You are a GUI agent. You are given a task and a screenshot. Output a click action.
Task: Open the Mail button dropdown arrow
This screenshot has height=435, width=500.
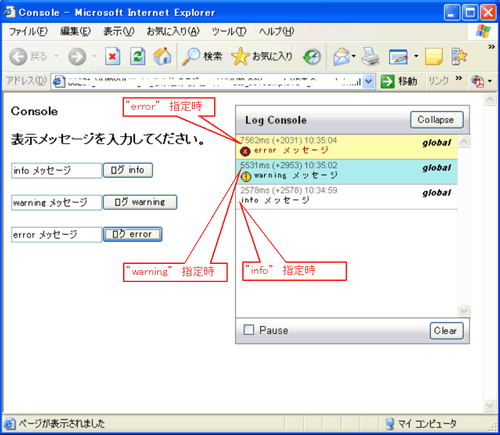354,56
